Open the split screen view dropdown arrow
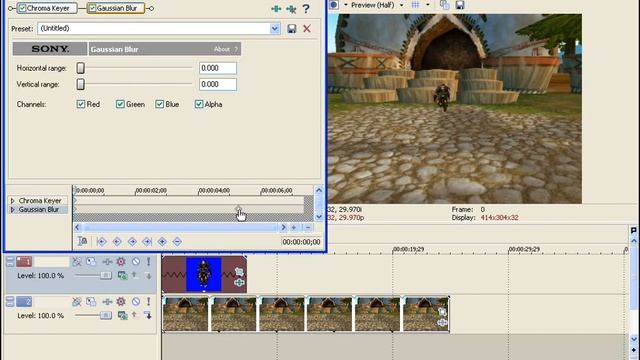This screenshot has width=640, height=360. tap(346, 5)
